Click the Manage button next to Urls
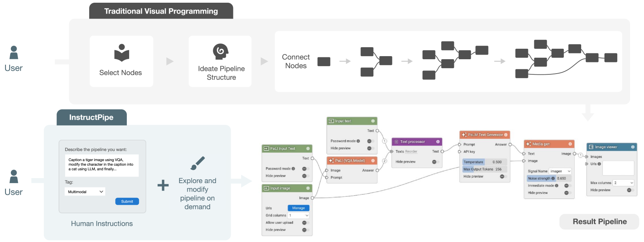 point(298,208)
